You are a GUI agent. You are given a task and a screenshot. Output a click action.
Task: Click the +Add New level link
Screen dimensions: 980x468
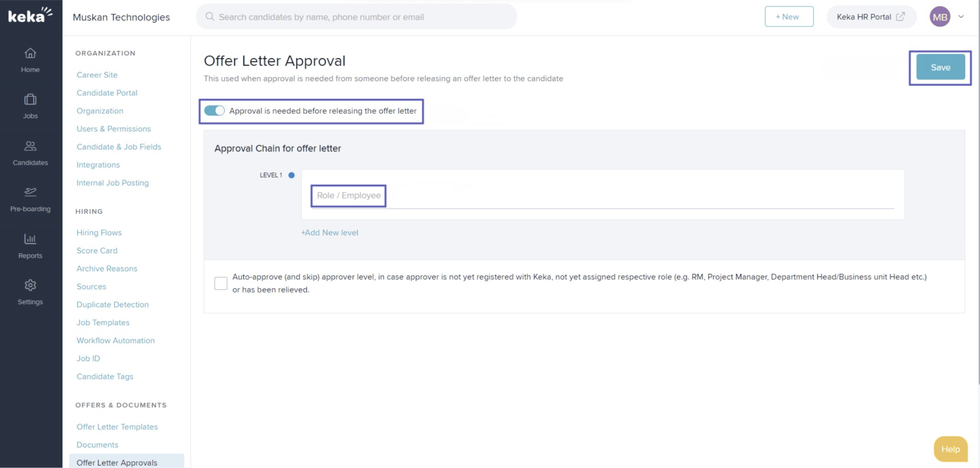tap(330, 232)
